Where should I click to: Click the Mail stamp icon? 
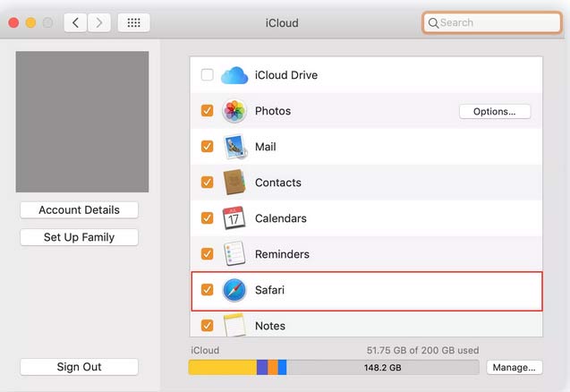tap(234, 147)
